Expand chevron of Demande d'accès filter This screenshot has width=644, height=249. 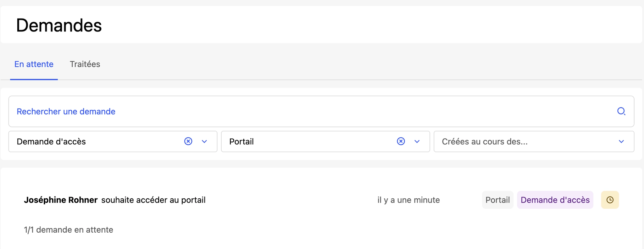204,141
